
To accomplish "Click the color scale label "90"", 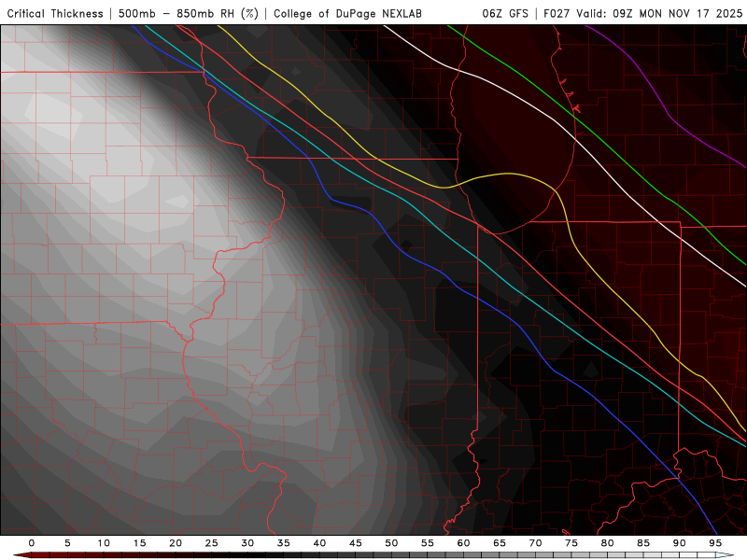I will pyautogui.click(x=679, y=543).
